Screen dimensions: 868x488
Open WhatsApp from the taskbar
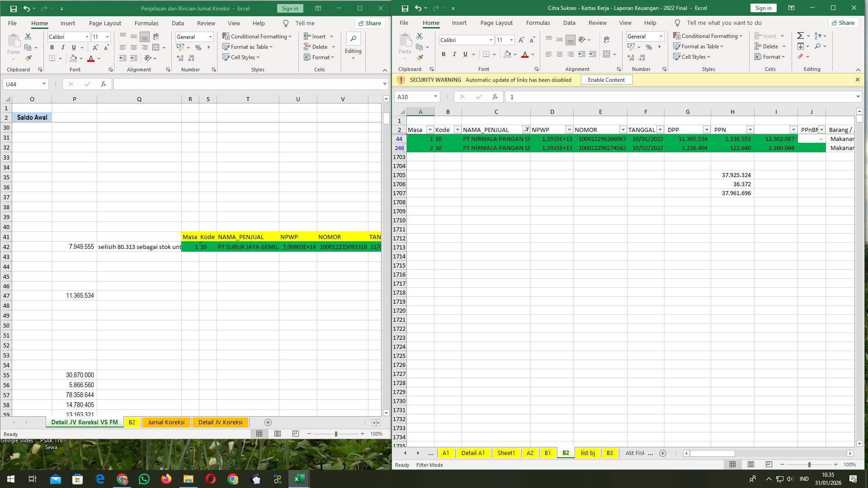(144, 479)
